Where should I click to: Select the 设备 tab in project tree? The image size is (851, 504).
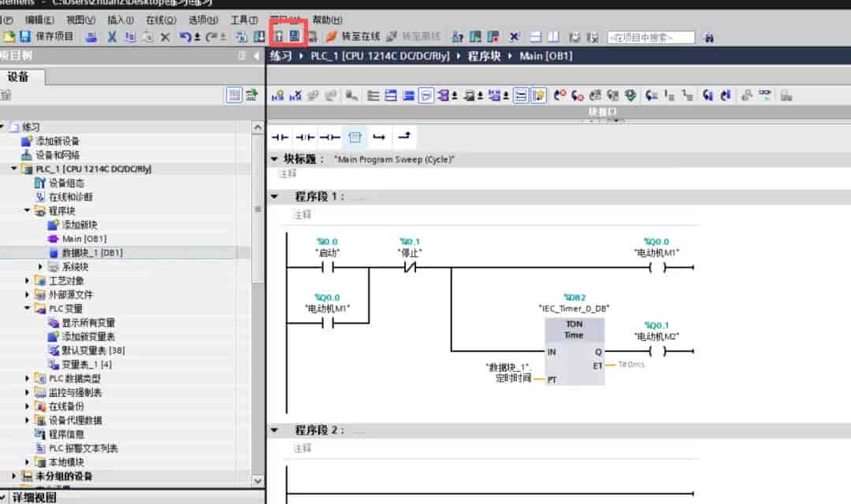(x=18, y=77)
